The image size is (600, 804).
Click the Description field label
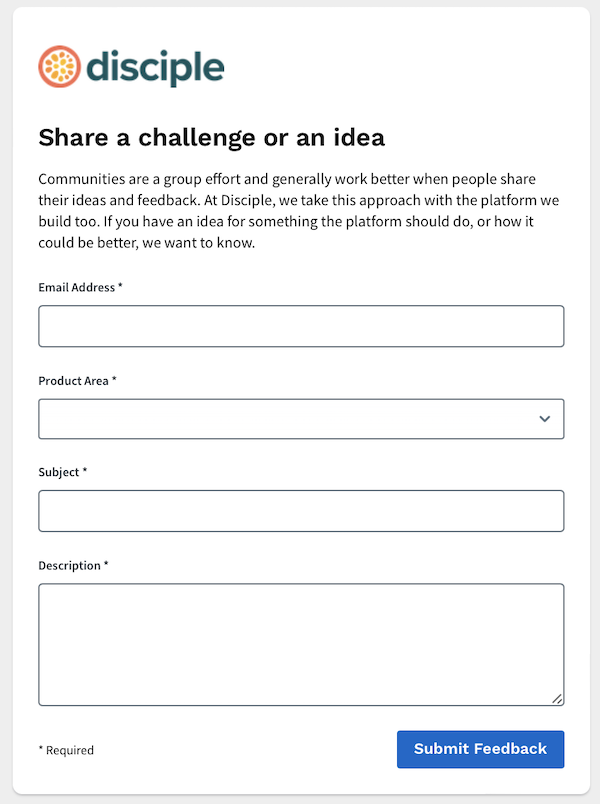click(69, 566)
